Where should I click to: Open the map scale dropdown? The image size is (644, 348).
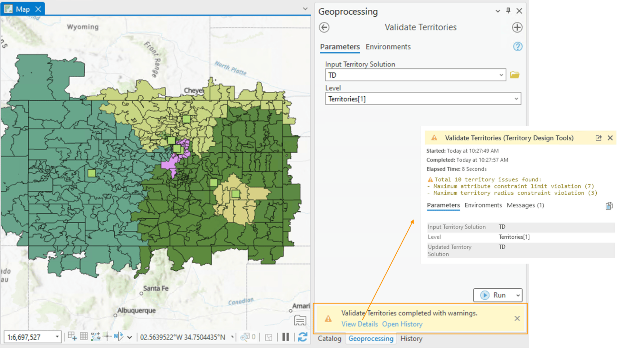click(x=57, y=337)
